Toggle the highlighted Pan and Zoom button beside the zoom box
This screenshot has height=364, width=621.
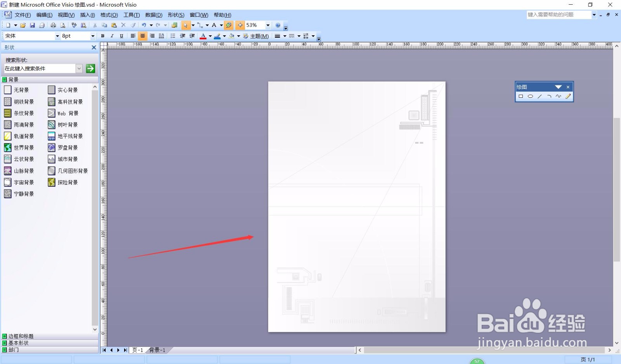pos(240,25)
